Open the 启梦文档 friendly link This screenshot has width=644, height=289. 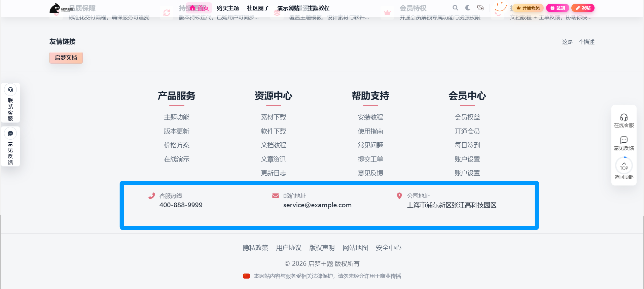tap(66, 58)
